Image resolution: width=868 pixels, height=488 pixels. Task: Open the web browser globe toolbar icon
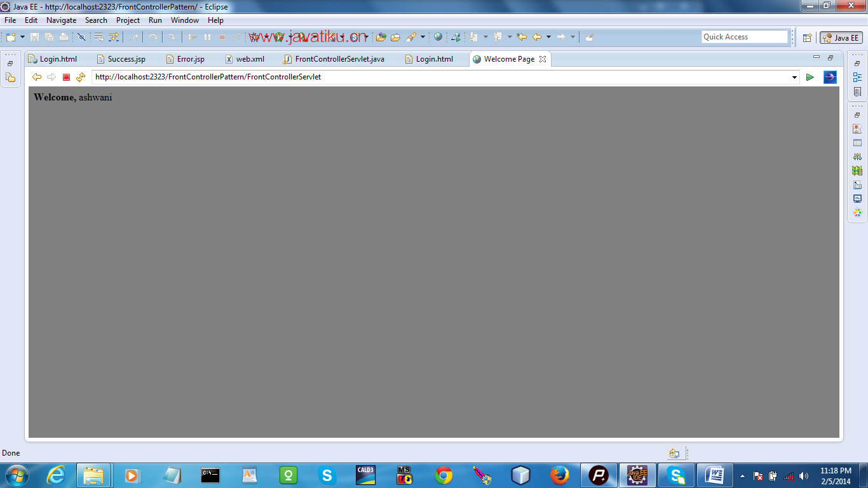pos(438,37)
